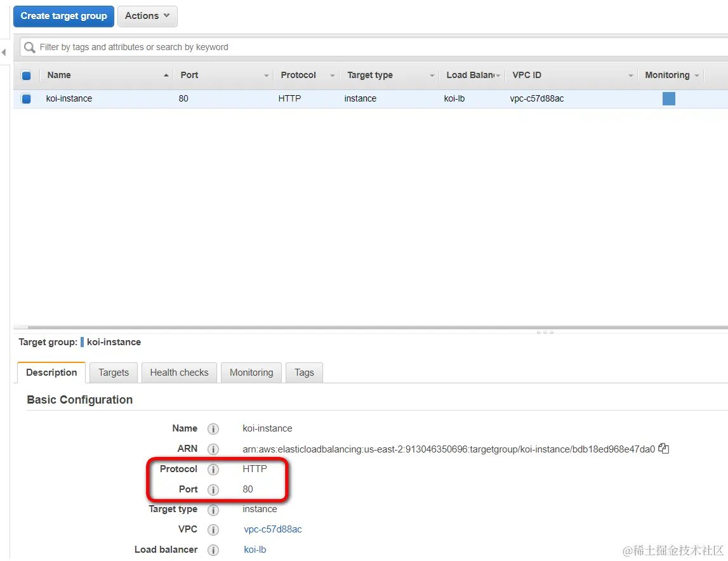
Task: Switch to the Monitoring tab
Action: 251,373
